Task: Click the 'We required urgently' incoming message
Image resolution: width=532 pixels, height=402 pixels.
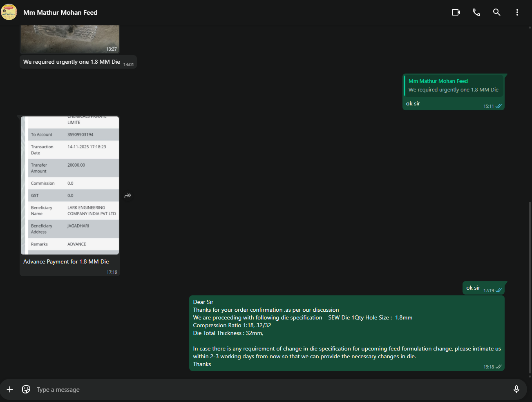Action: pos(72,62)
